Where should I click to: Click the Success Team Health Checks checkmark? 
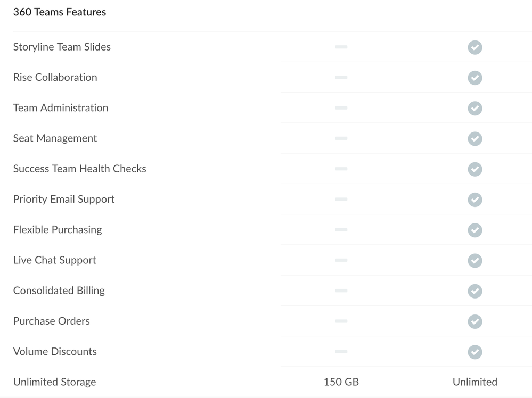tap(474, 169)
